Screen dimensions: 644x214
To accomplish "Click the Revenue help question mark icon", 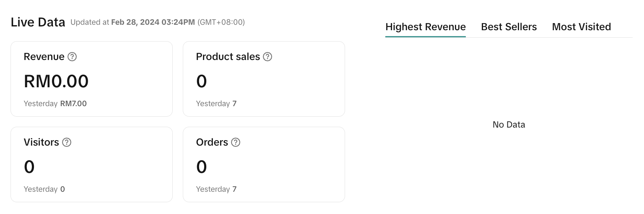I will [72, 57].
